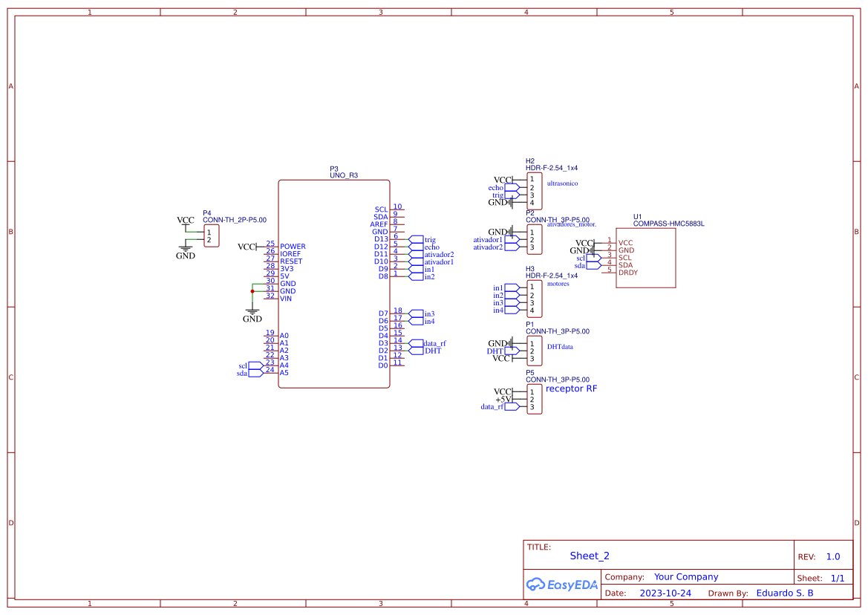The image size is (868, 615).
Task: Click the DRDY pin label on U1
Action: point(627,273)
